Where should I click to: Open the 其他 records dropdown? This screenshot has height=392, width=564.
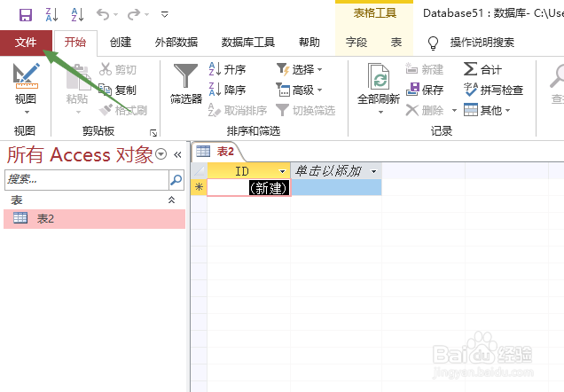click(x=488, y=110)
